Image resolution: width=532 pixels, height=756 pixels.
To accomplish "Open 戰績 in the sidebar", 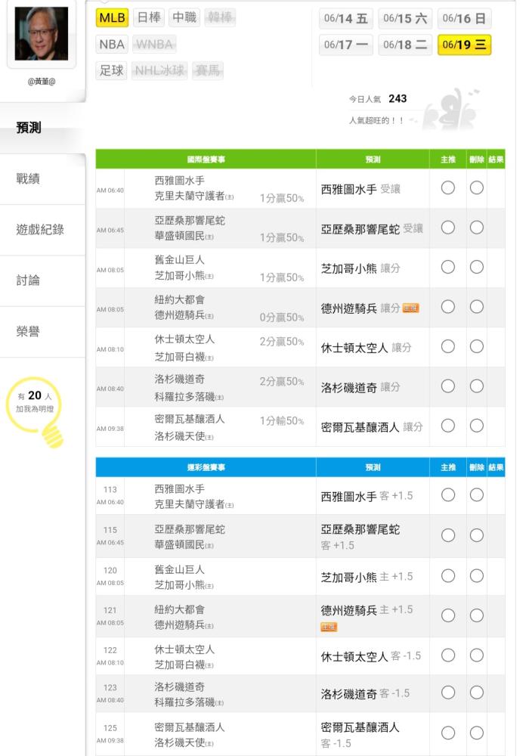I will click(28, 179).
